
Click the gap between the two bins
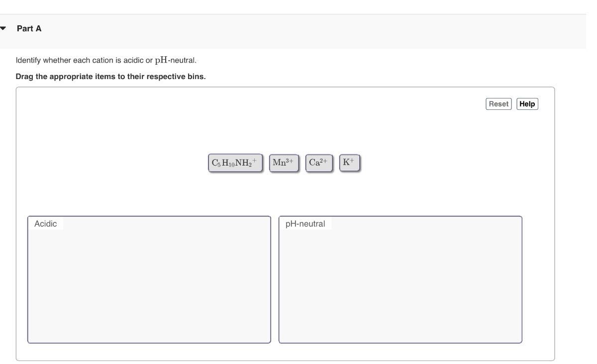pyautogui.click(x=275, y=279)
